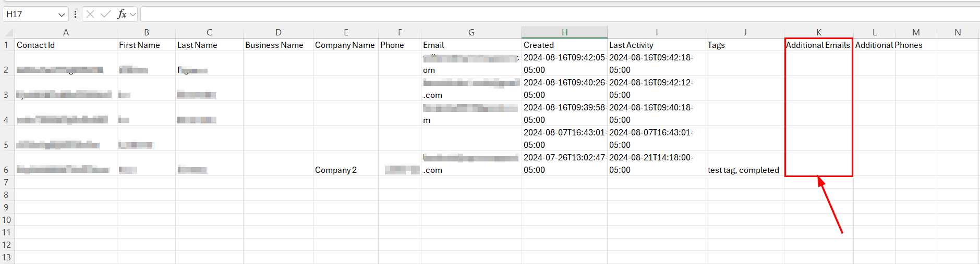Viewport: 980px width, 264px height.
Task: Select the Additional Phones header cell
Action: coord(889,45)
